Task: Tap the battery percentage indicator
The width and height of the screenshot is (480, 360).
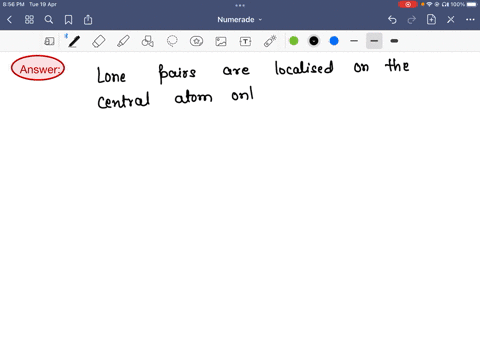Action: pyautogui.click(x=458, y=4)
